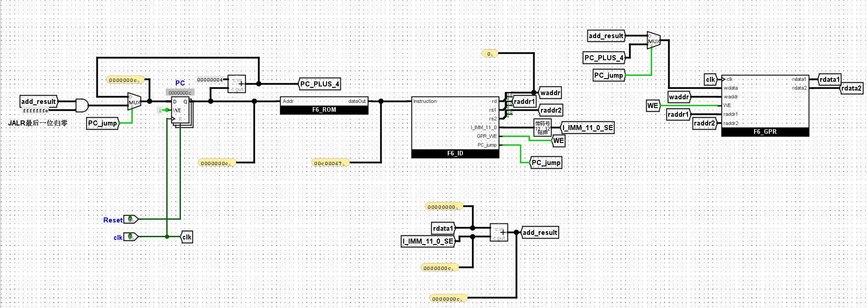Select the JALR text label
The image size is (868, 308).
coord(38,123)
